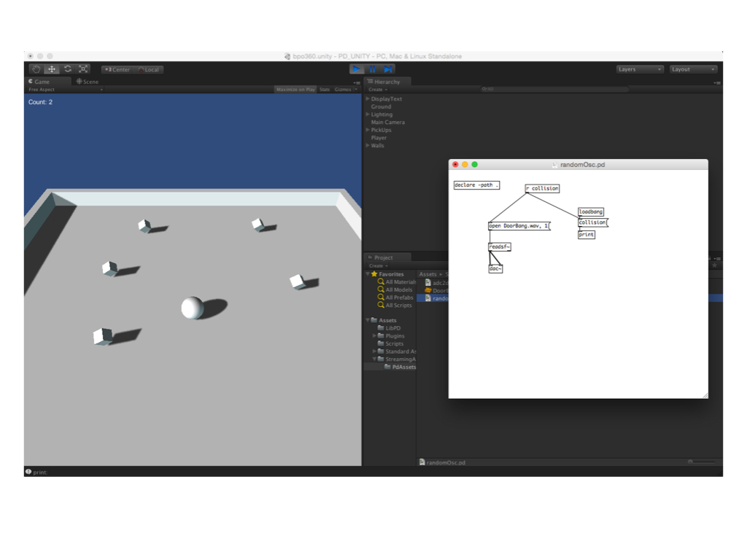Screen dimensions: 747x560
Task: Expand the Plugins folder in Assets
Action: pyautogui.click(x=375, y=336)
